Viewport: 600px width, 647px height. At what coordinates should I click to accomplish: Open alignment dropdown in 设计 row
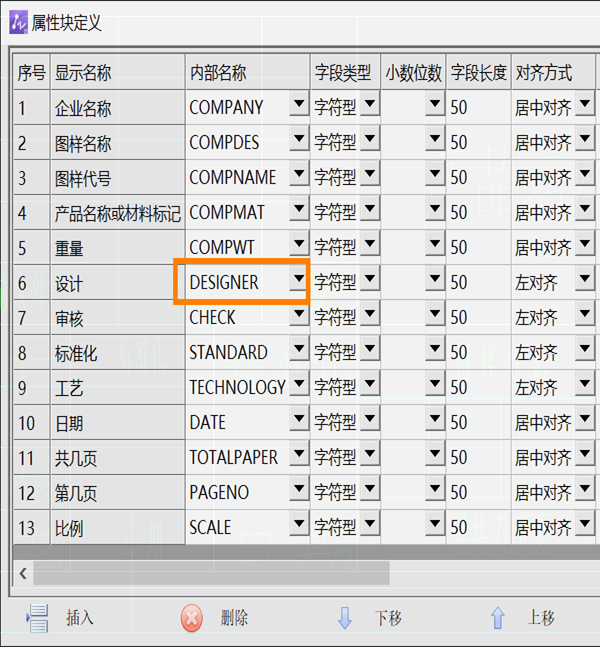pos(585,279)
